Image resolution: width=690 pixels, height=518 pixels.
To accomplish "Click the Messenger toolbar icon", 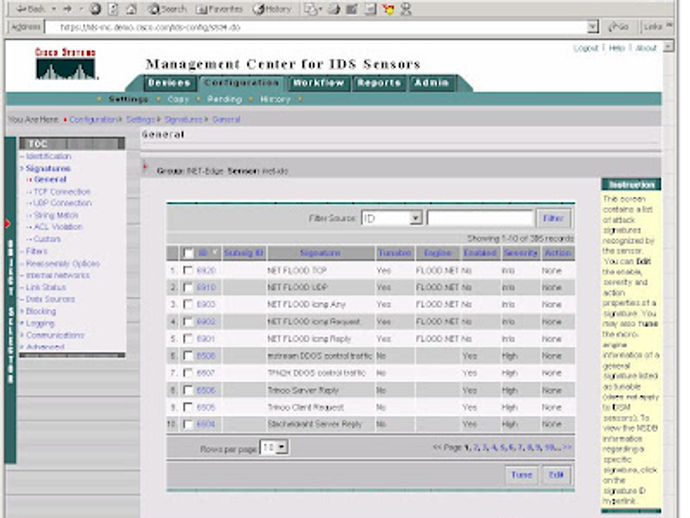I will (x=406, y=8).
